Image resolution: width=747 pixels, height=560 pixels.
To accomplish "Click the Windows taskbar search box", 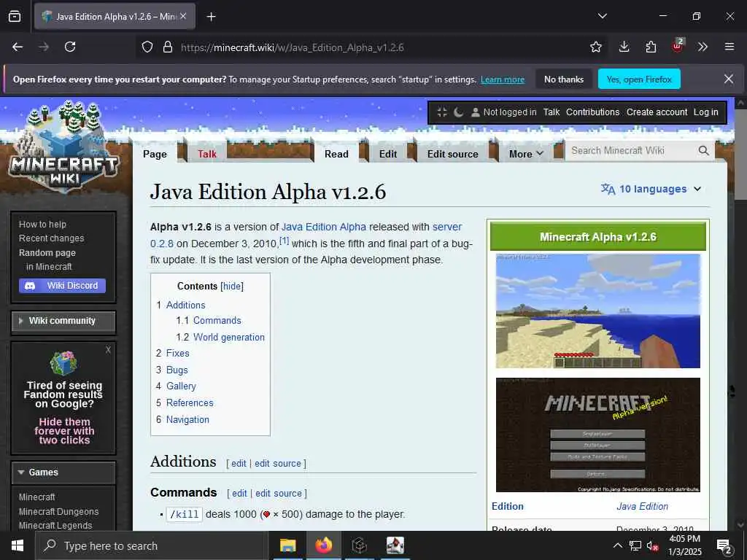I will (x=152, y=545).
